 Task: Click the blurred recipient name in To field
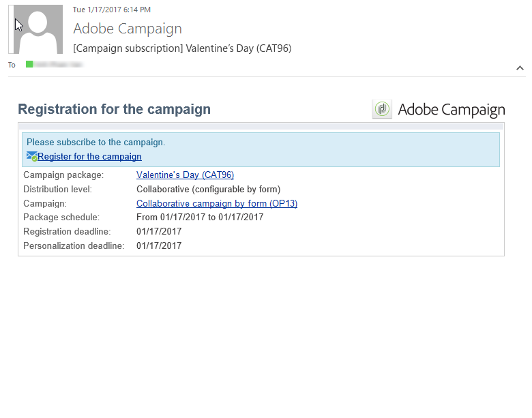point(59,64)
